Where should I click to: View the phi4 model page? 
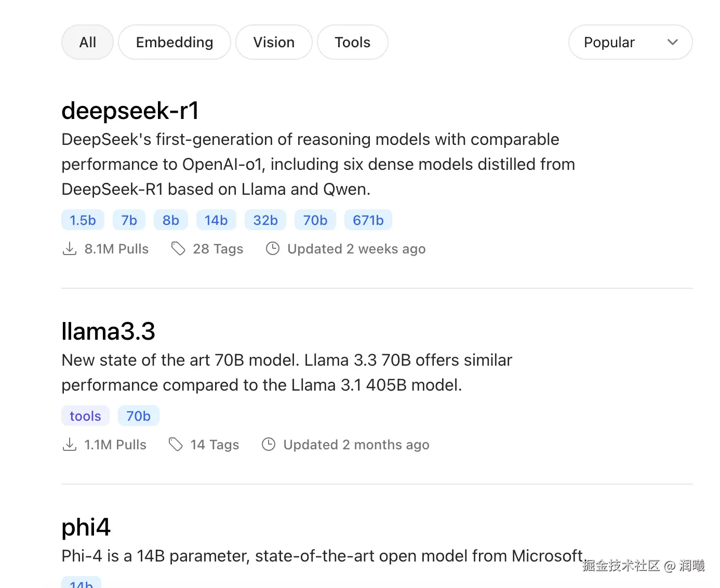(86, 527)
